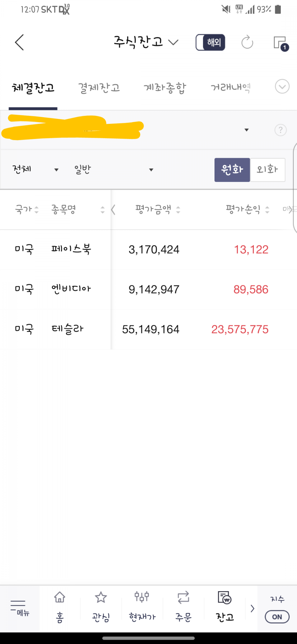Expand more tabs with circled chevron
Image resolution: width=297 pixels, height=644 pixels.
pos(282,87)
